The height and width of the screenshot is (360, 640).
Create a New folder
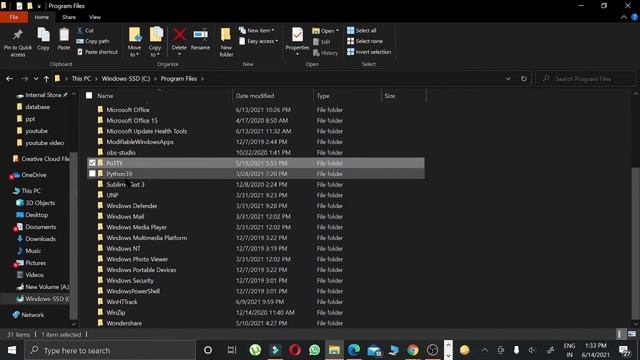click(x=226, y=42)
